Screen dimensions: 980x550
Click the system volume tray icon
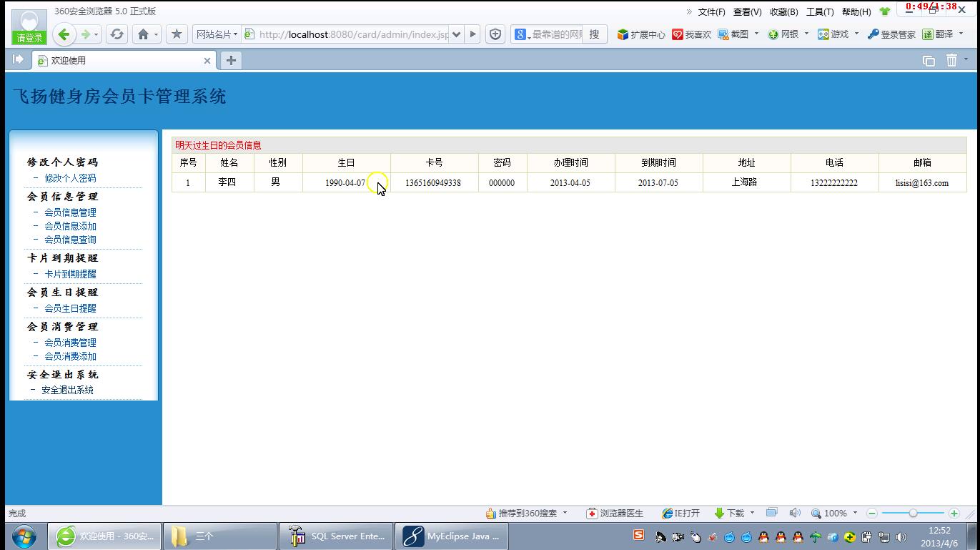tap(901, 537)
